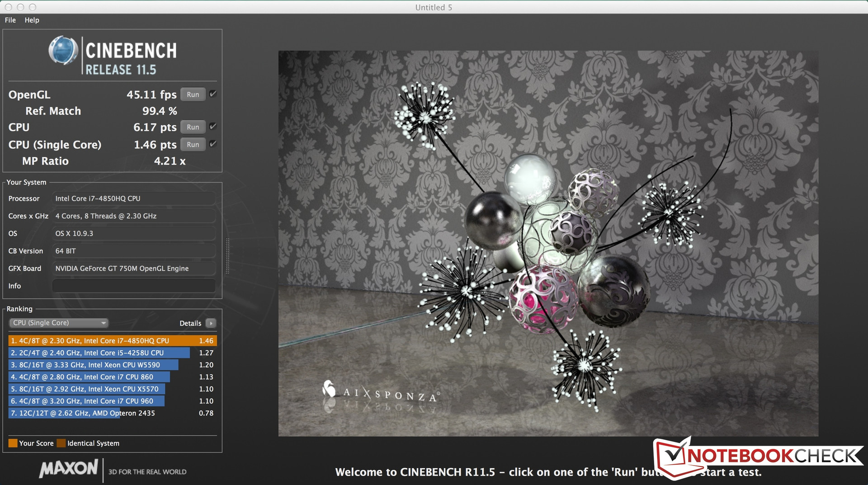Click the Ref. Match 99.4 % value
The height and width of the screenshot is (485, 868).
[160, 111]
